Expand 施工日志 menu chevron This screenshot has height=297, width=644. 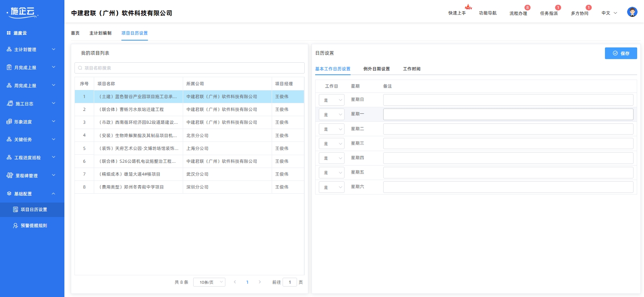coord(54,103)
